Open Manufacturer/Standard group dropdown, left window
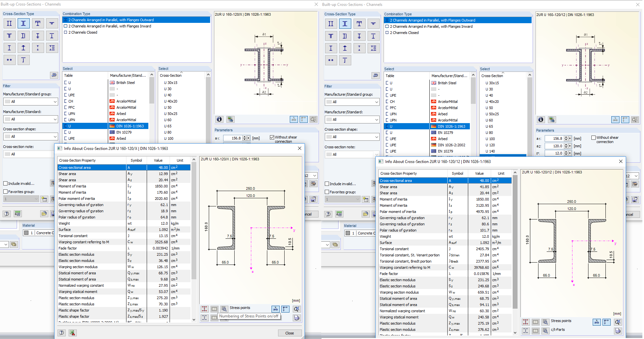This screenshot has width=644, height=339. [31, 102]
